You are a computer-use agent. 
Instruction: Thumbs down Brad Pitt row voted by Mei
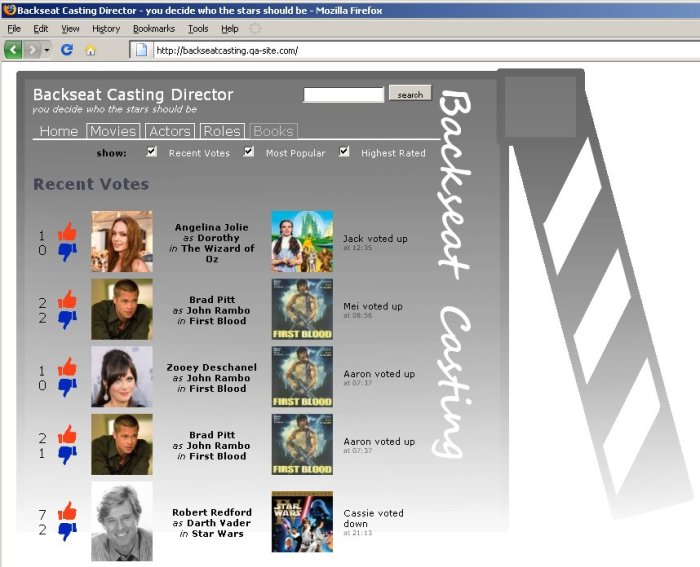point(67,320)
